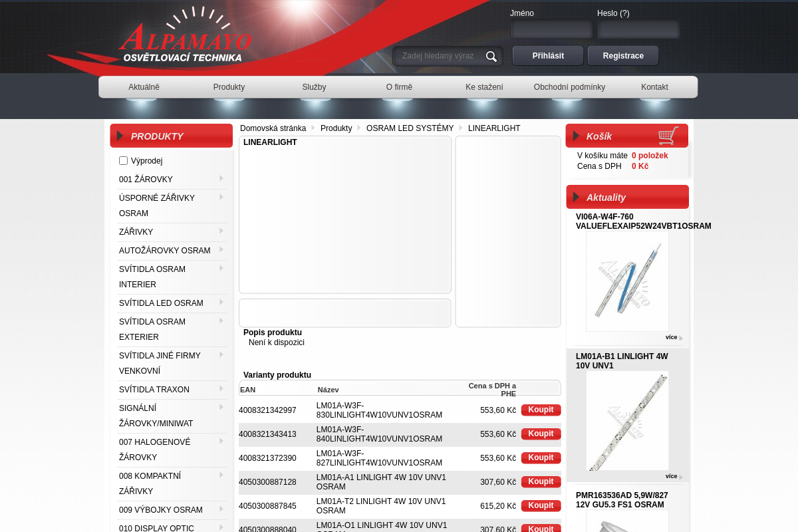Open the Kontakt menu item

click(x=654, y=87)
